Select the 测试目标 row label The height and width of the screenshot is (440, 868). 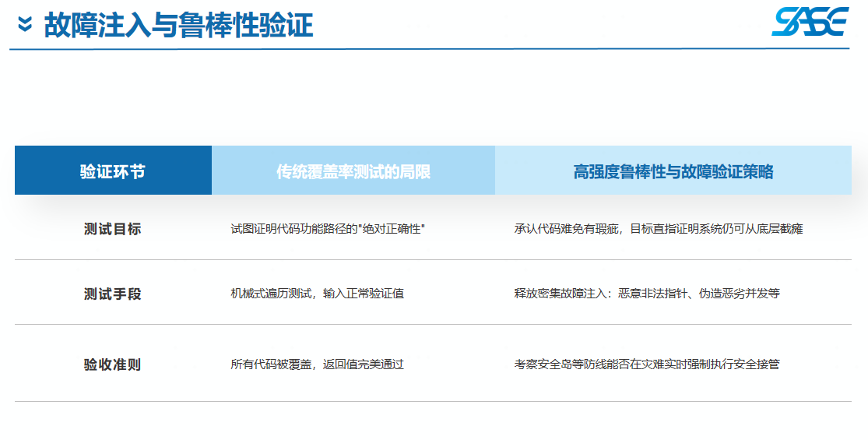coord(112,229)
